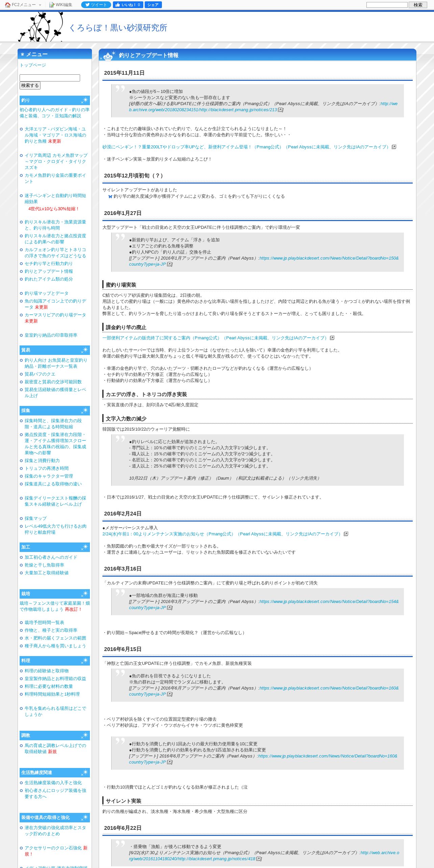Click the Facebook シェア button
Screen dimensions: 434x868
pos(153,5)
